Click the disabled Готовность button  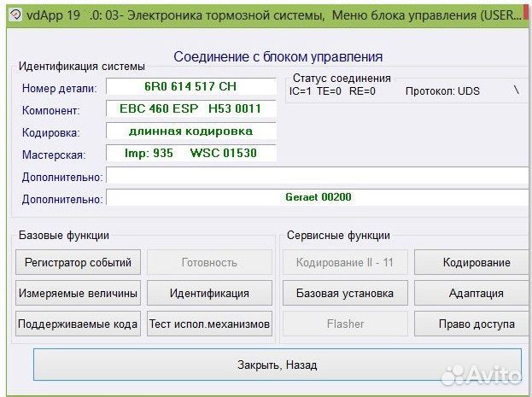(210, 262)
